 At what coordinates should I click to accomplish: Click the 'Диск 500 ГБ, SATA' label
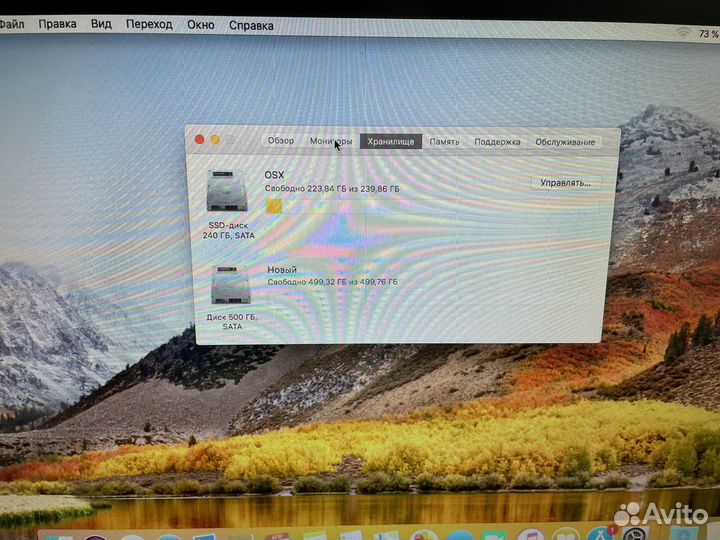(232, 321)
